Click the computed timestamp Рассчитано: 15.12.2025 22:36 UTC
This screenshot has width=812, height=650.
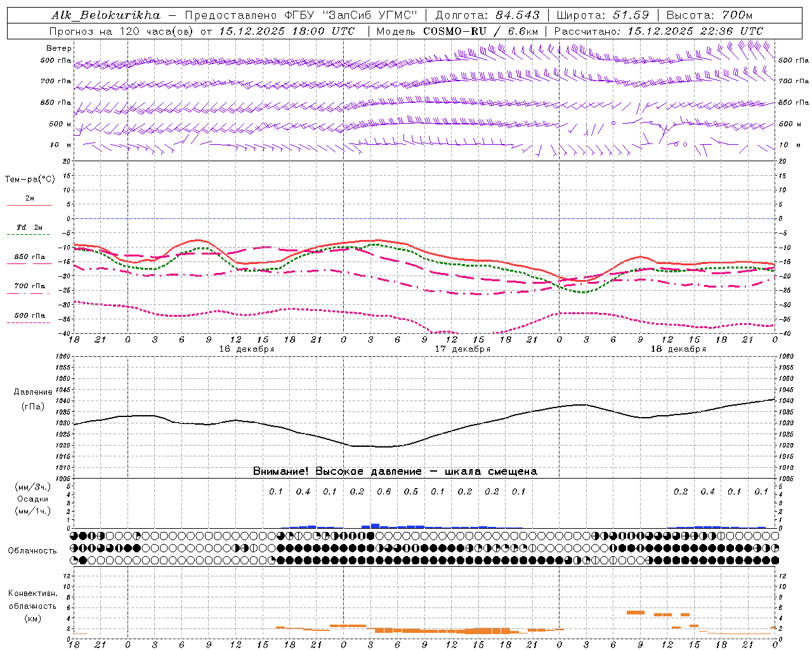point(658,30)
